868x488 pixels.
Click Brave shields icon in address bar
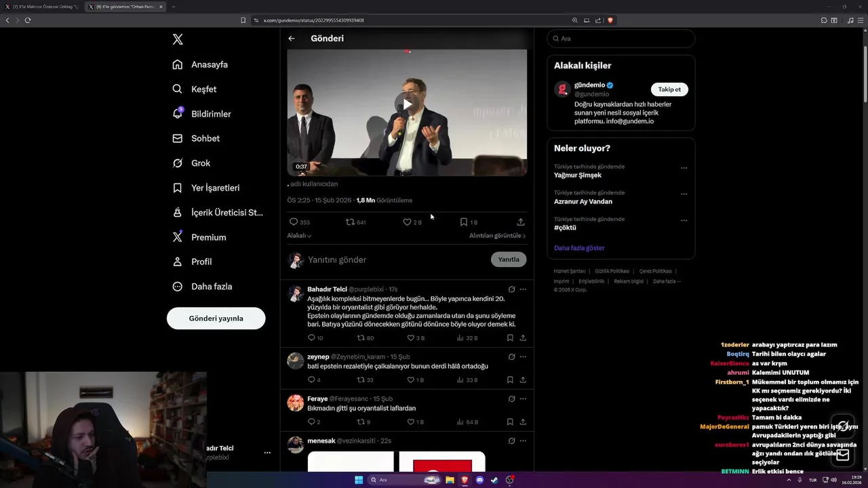click(x=610, y=20)
